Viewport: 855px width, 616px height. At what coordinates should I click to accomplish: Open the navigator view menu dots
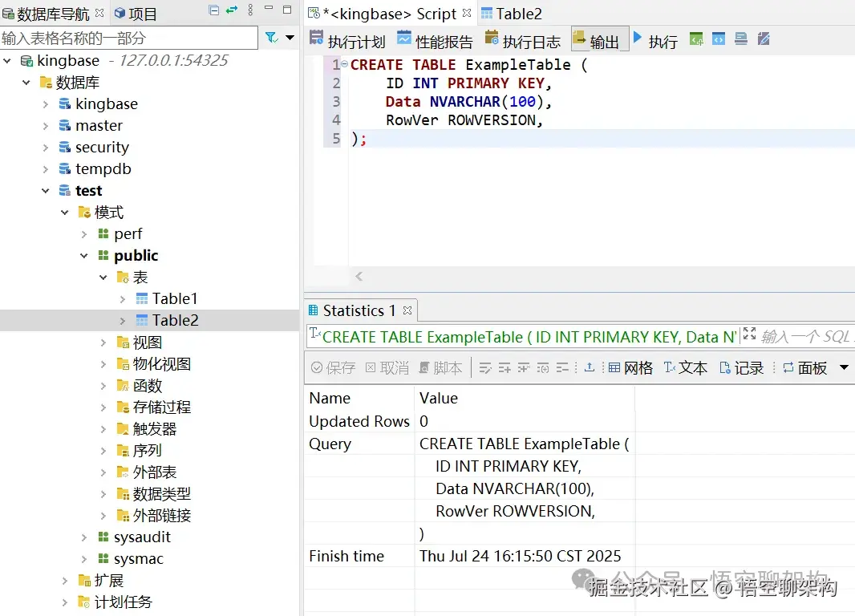[250, 10]
